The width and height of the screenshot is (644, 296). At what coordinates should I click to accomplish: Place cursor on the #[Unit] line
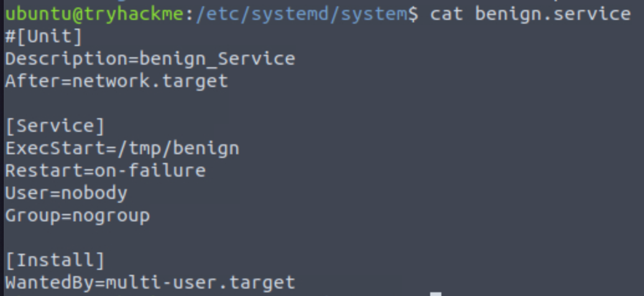tap(44, 36)
